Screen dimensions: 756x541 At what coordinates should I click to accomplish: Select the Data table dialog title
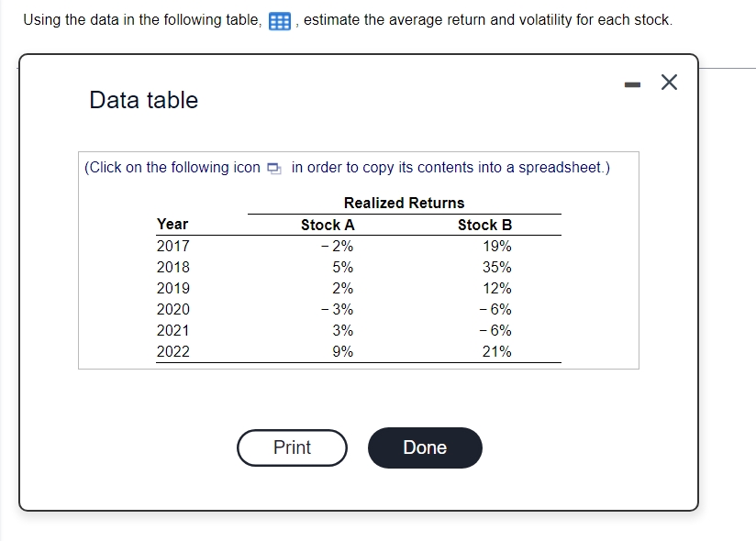pos(142,99)
